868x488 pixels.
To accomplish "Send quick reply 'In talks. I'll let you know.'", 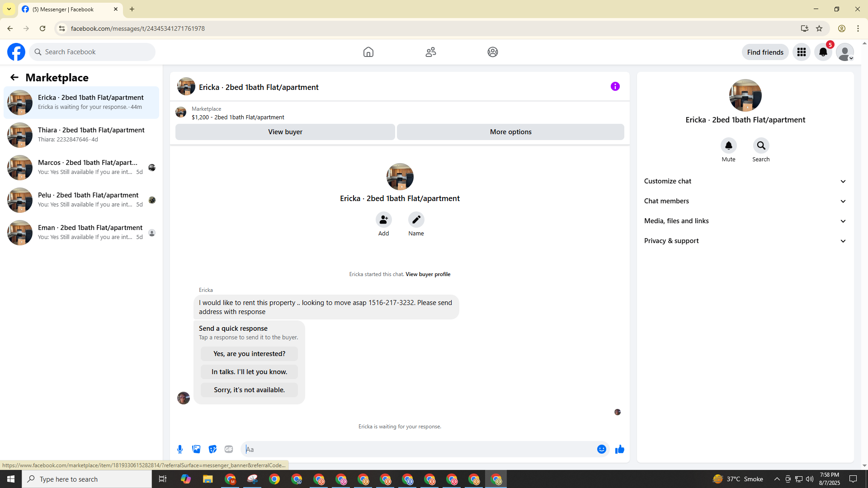I will 249,372.
